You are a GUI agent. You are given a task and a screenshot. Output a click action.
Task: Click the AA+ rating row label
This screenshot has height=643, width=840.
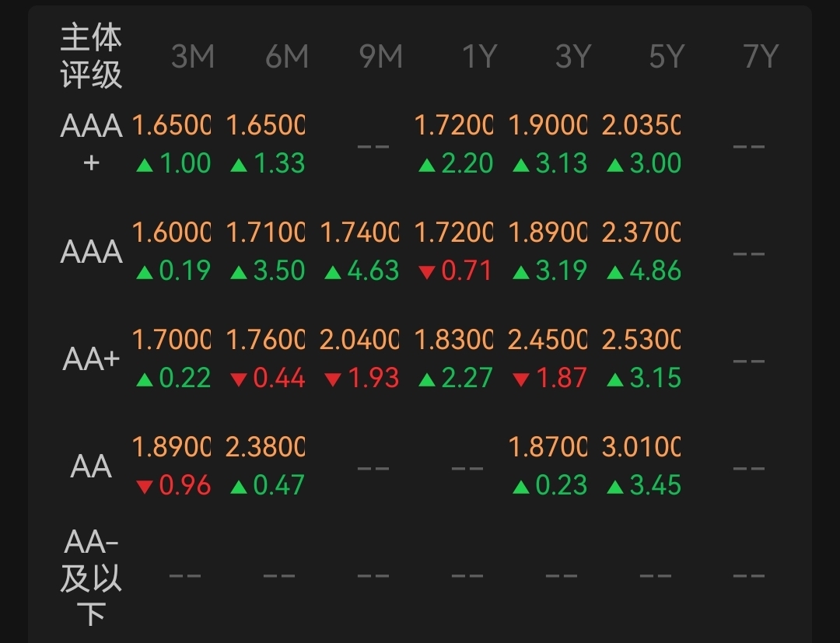[92, 360]
